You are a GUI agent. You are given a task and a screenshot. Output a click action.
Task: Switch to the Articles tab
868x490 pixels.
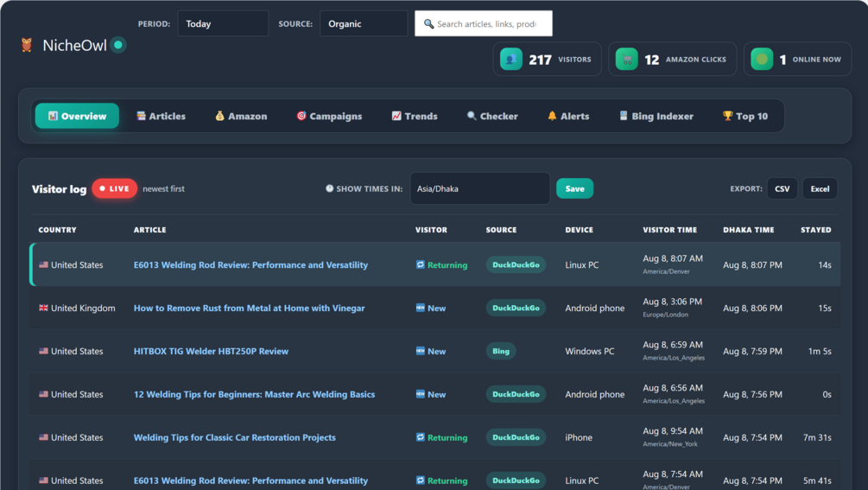162,116
